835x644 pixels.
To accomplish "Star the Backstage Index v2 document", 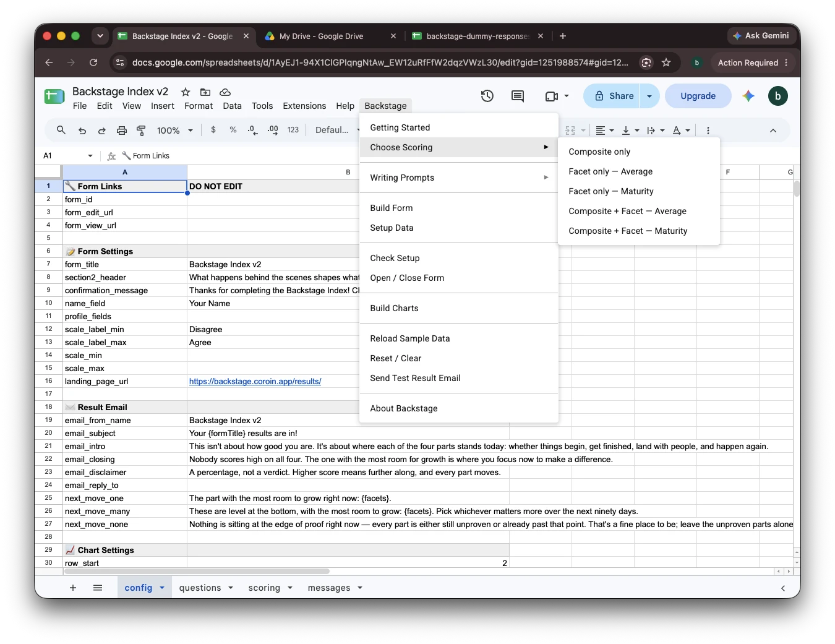I will (x=186, y=92).
